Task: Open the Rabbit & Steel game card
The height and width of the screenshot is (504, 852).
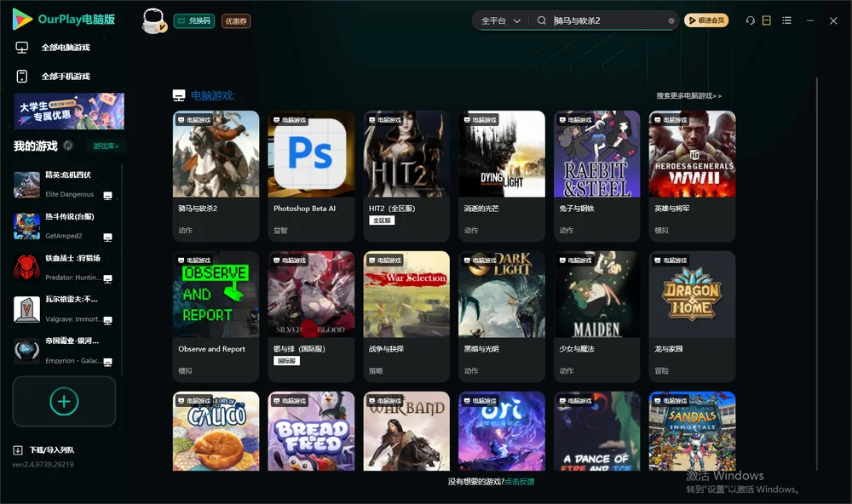Action: point(597,176)
